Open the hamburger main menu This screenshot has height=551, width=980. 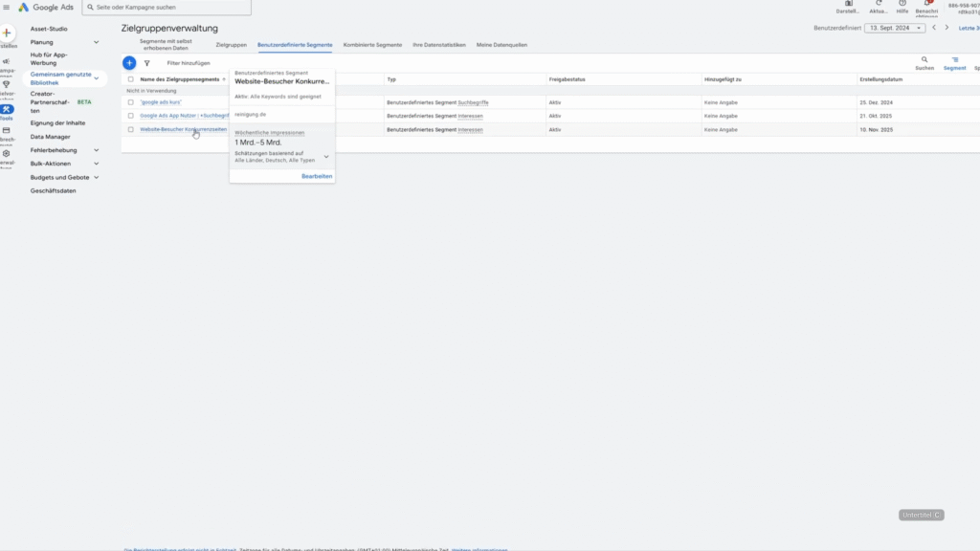coord(7,8)
